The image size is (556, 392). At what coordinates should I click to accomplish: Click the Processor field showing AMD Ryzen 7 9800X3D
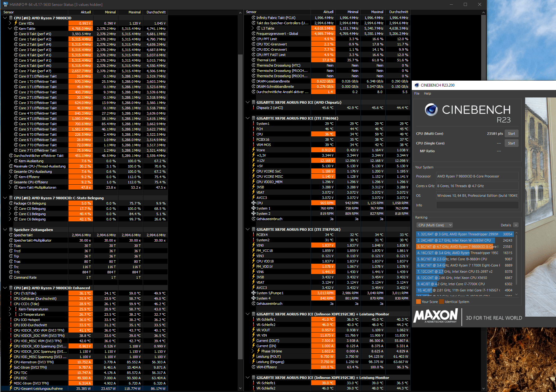pos(477,176)
